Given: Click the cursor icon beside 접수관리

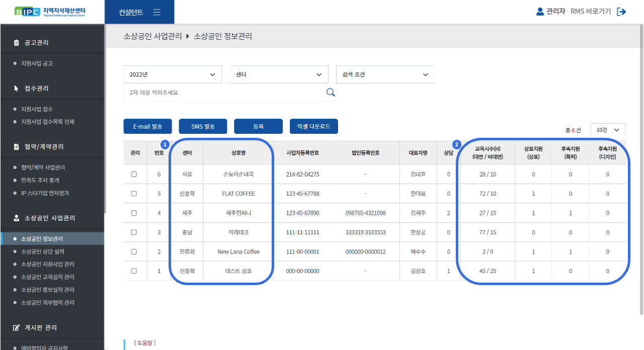Looking at the screenshot, I should pyautogui.click(x=16, y=88).
